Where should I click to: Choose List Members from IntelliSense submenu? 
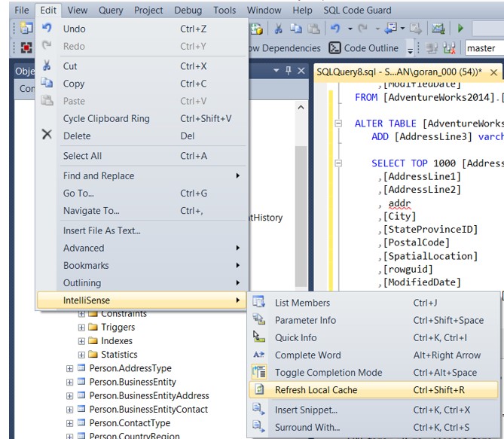[374, 303]
